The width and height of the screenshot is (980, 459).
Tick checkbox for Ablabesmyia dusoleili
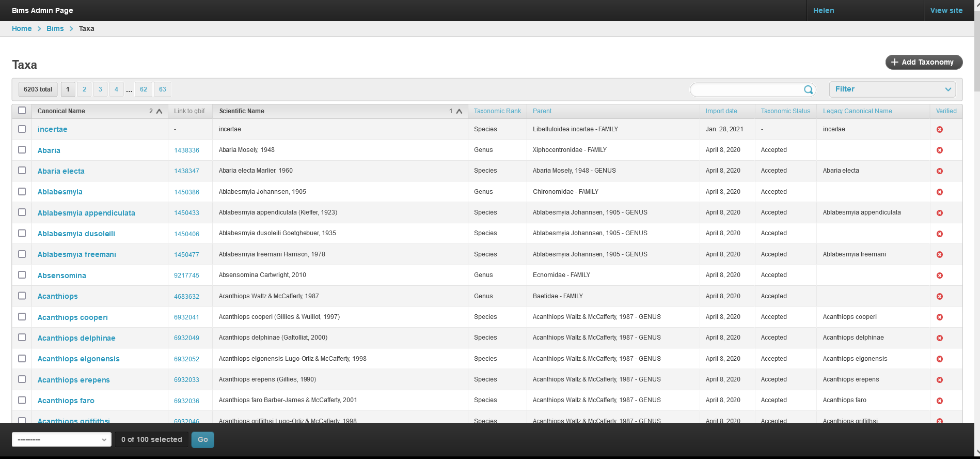[x=22, y=233]
